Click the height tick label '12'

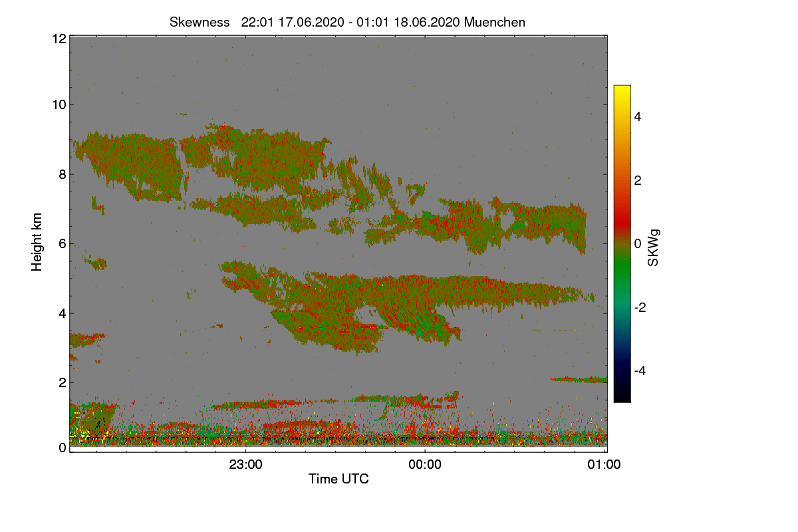pos(59,39)
